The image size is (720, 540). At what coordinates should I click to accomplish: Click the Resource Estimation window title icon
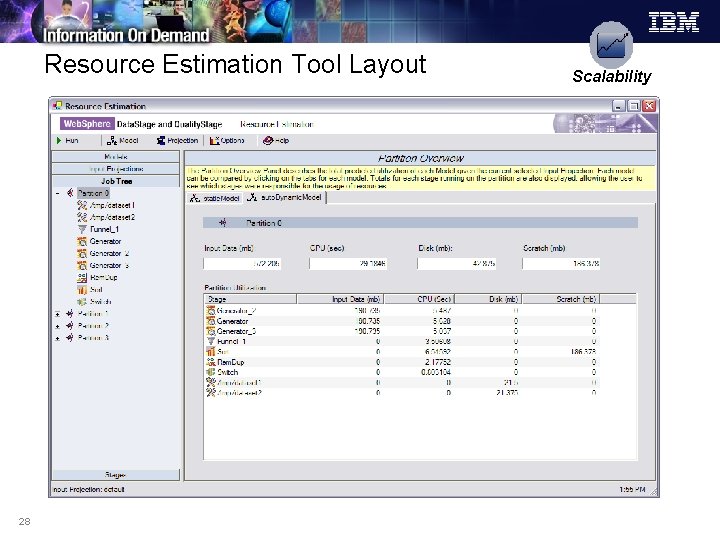pyautogui.click(x=57, y=106)
